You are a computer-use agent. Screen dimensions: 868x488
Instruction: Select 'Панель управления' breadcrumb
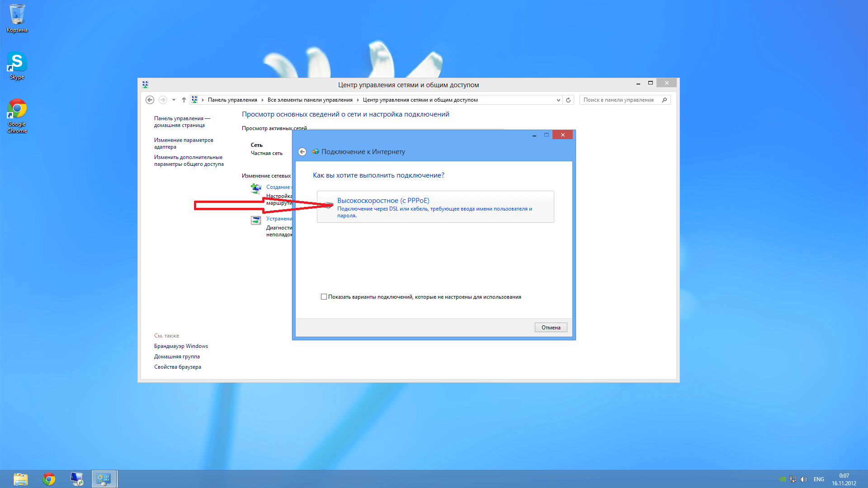pyautogui.click(x=232, y=100)
